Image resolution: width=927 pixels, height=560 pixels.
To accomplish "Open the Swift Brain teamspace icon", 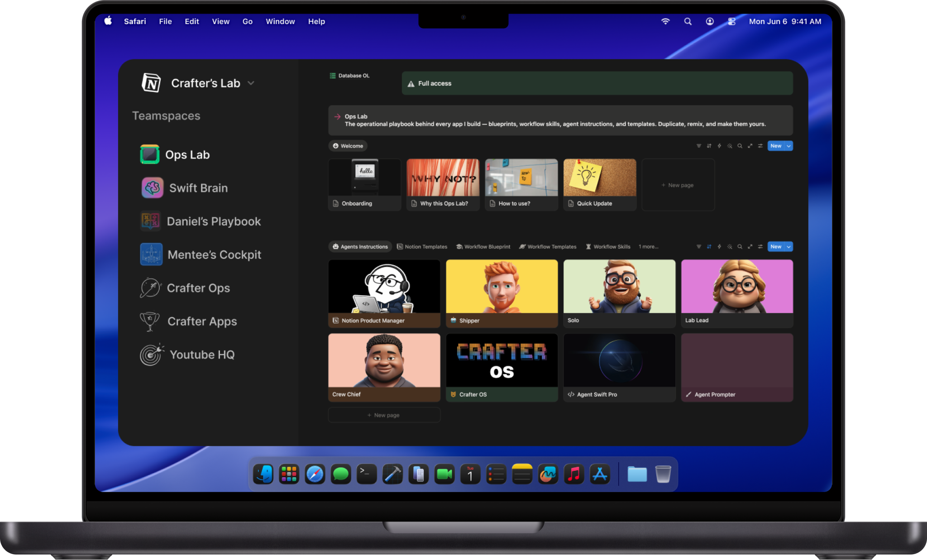I will pyautogui.click(x=153, y=188).
